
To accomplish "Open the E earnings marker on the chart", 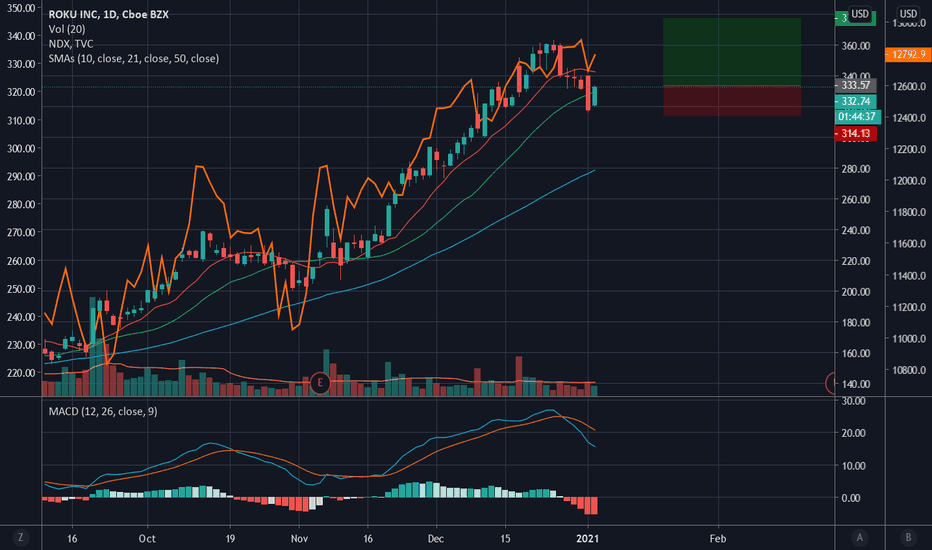I will pos(320,383).
